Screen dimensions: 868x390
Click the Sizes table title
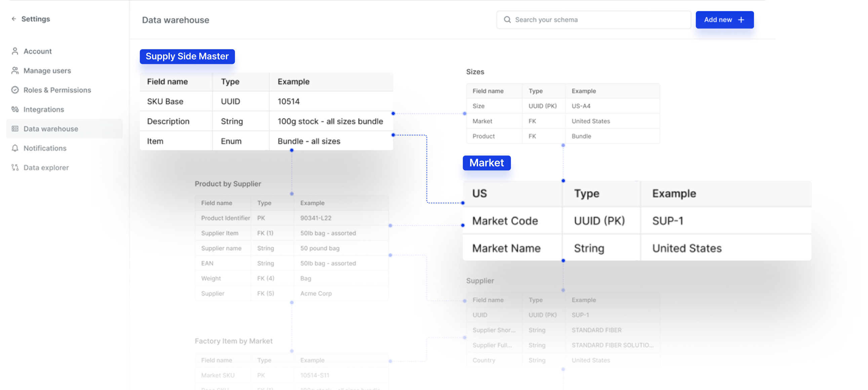tap(475, 72)
